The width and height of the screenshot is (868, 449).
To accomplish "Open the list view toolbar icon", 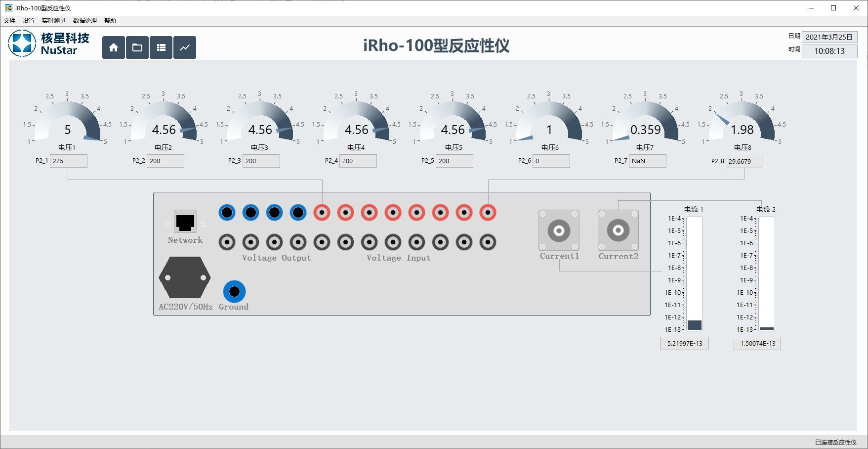I will (161, 47).
